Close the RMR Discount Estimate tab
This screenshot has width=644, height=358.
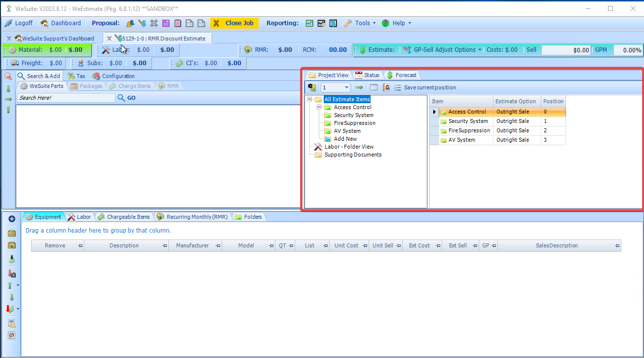click(109, 38)
